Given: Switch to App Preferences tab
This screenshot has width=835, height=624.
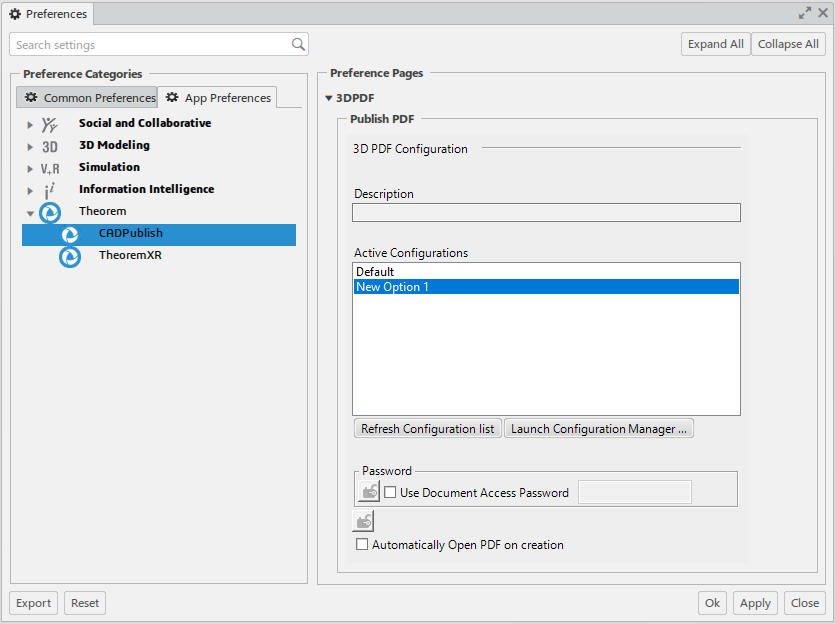Looking at the screenshot, I should tap(217, 97).
